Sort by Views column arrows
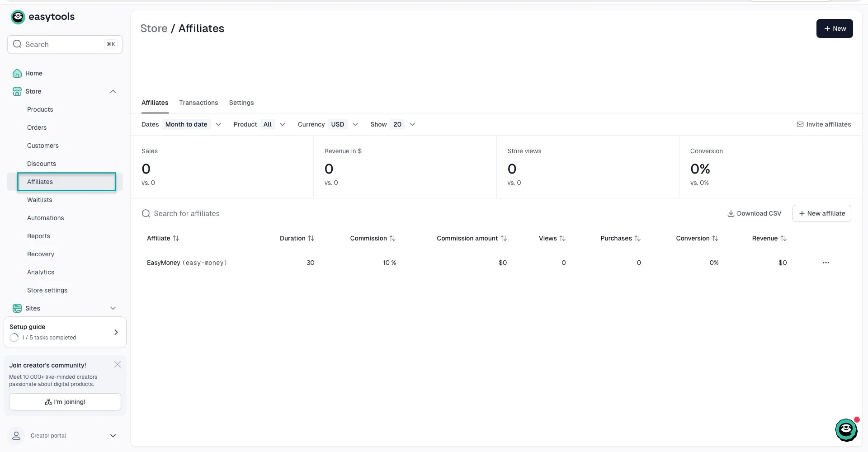 (x=562, y=238)
